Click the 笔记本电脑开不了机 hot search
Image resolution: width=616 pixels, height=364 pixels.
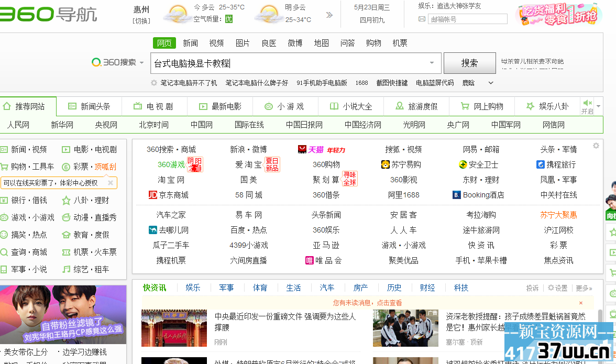tap(189, 83)
